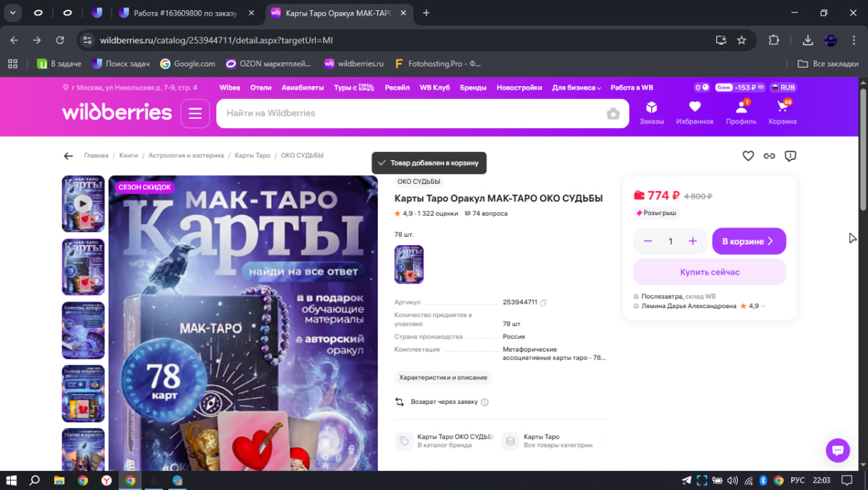Open the purple support chat bubble
The width and height of the screenshot is (868, 490).
[837, 450]
